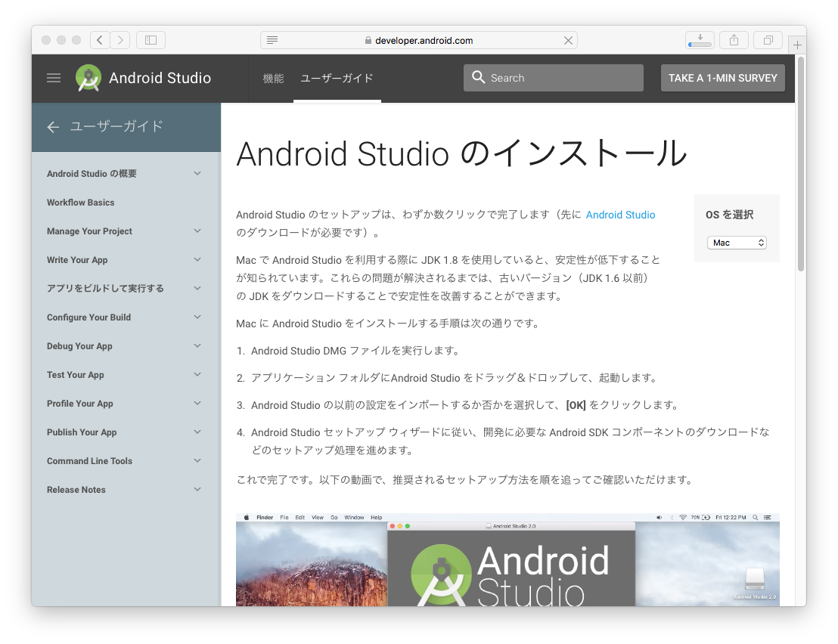Open the Command Line Tools guide

tap(89, 461)
